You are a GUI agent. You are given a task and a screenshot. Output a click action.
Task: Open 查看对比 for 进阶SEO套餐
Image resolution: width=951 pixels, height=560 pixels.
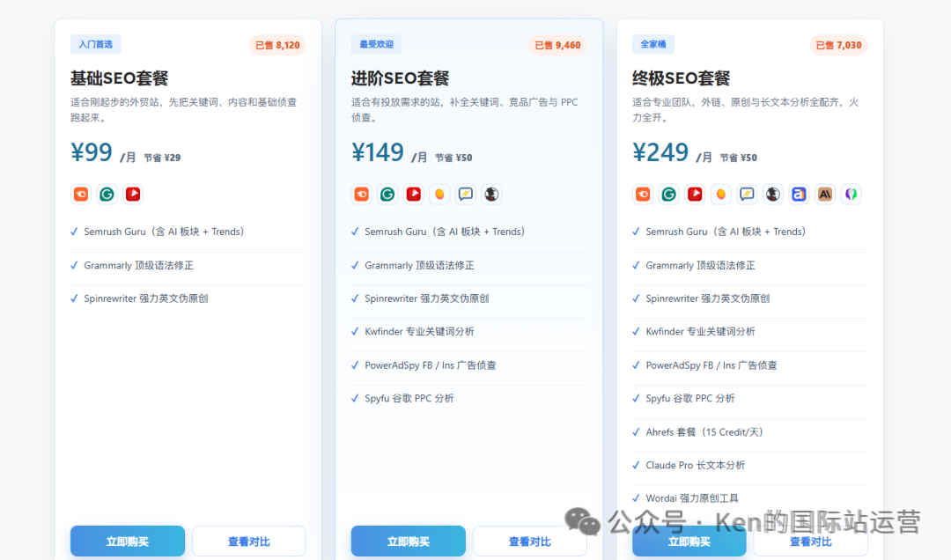tap(530, 542)
